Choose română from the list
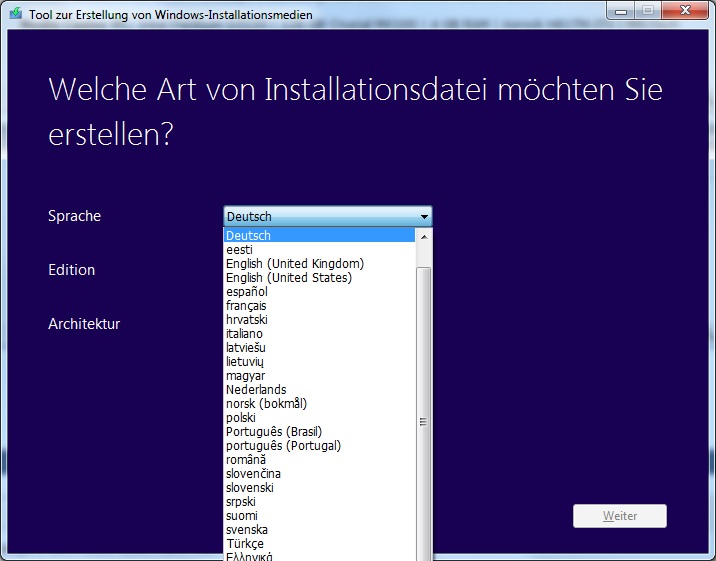The height and width of the screenshot is (561, 716). [x=320, y=460]
